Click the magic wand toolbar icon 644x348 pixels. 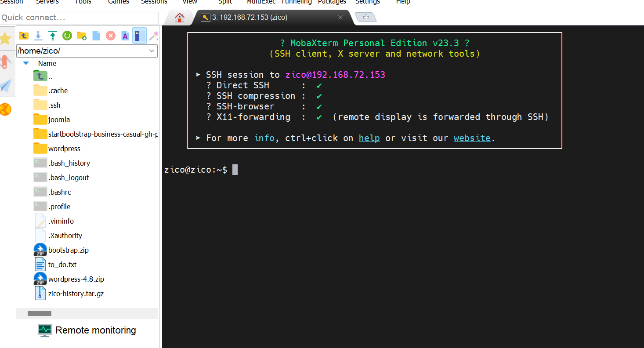pos(153,36)
